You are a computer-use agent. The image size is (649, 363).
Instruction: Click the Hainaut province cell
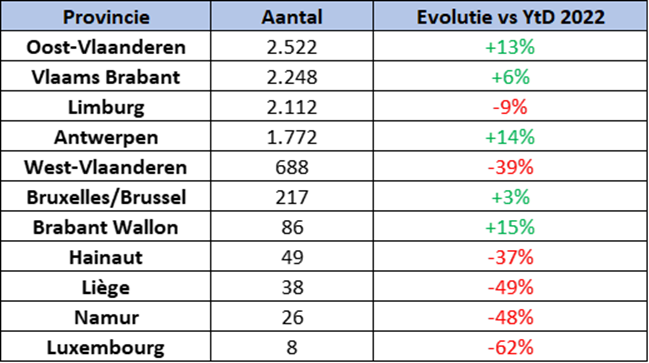point(106,257)
